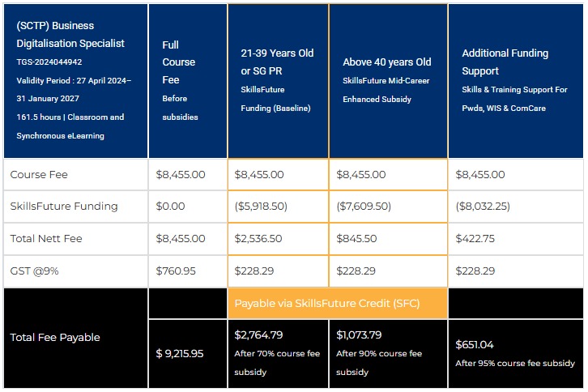
Task: Select the ($5,918.50) funding cell
Action: click(260, 207)
